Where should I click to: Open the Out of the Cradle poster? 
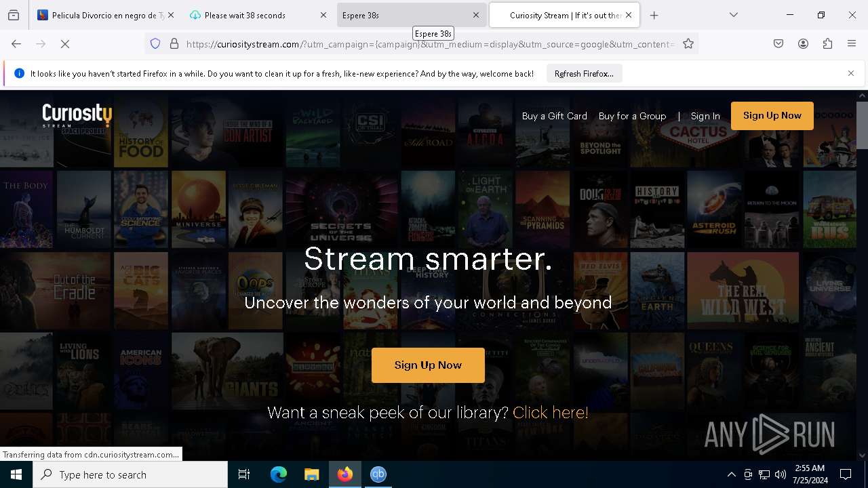[56, 290]
